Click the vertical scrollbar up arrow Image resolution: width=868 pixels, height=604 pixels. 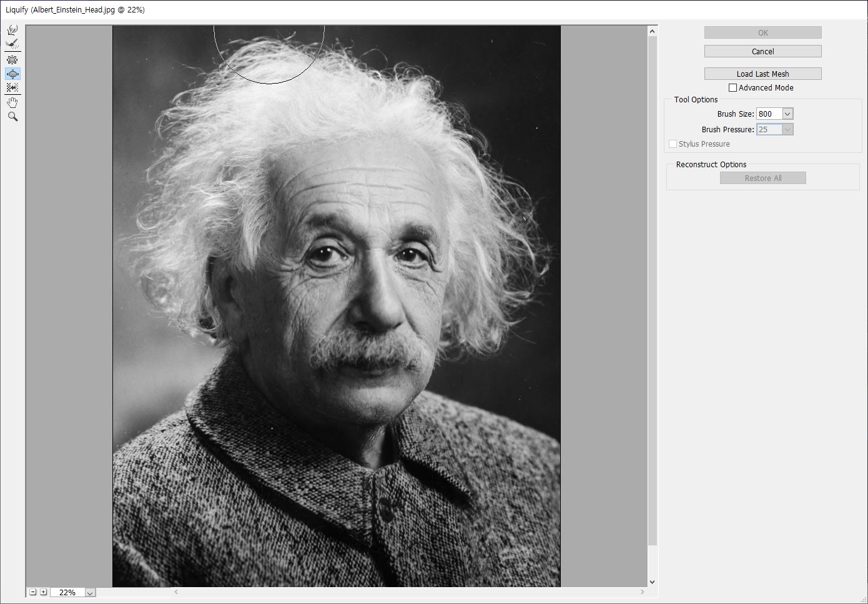(x=652, y=31)
